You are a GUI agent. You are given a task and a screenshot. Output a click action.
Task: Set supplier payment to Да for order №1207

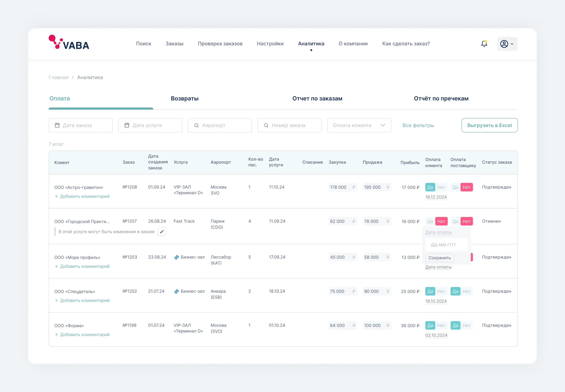coord(455,221)
